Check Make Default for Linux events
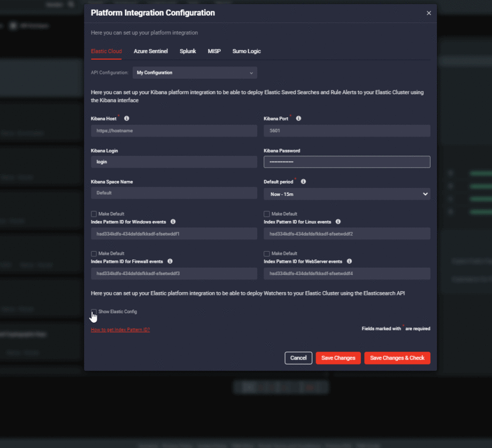Viewport: 492px width, 448px height. [x=267, y=214]
